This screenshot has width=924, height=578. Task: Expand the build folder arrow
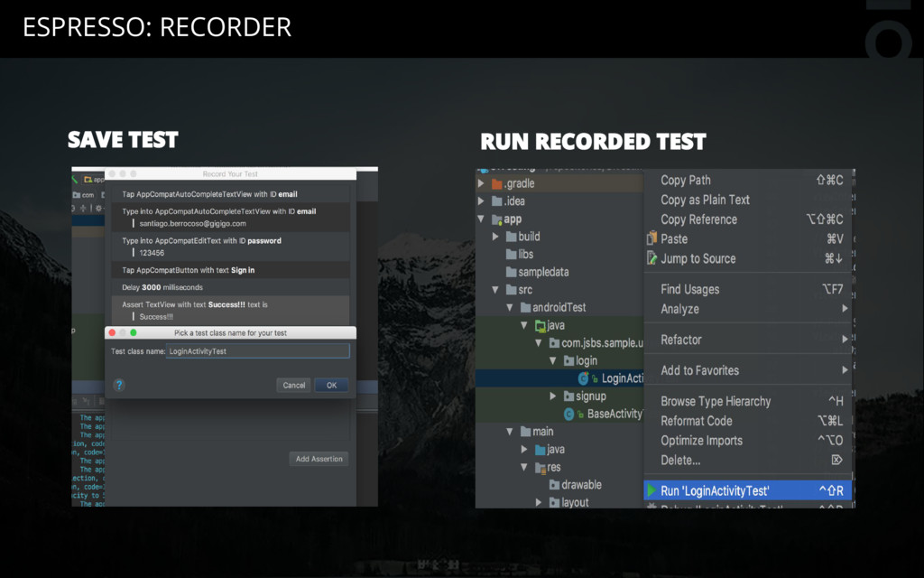[495, 237]
